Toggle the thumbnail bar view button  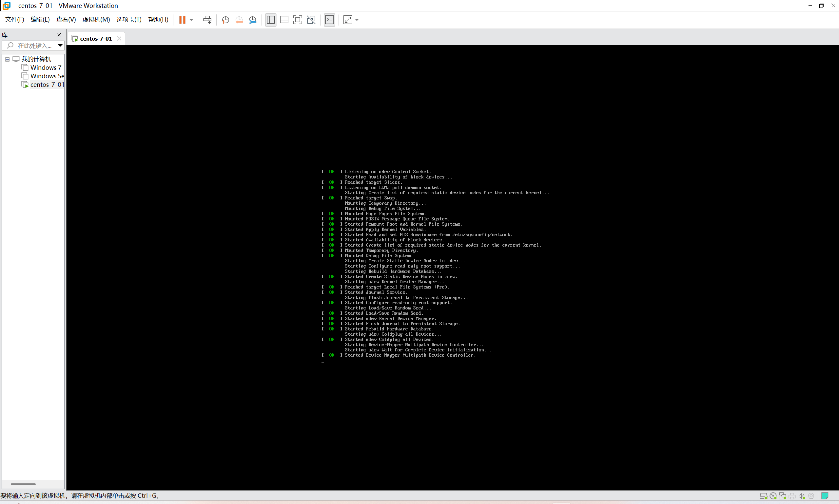pyautogui.click(x=284, y=20)
